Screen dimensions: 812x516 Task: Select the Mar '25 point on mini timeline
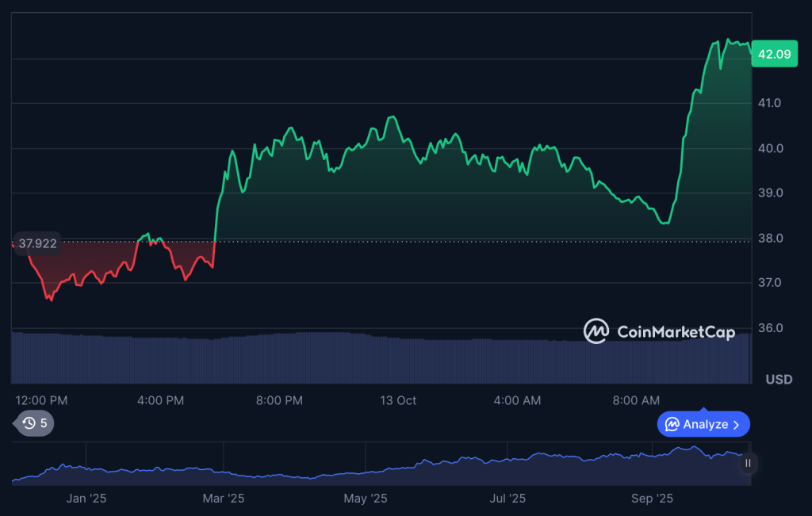pyautogui.click(x=224, y=499)
